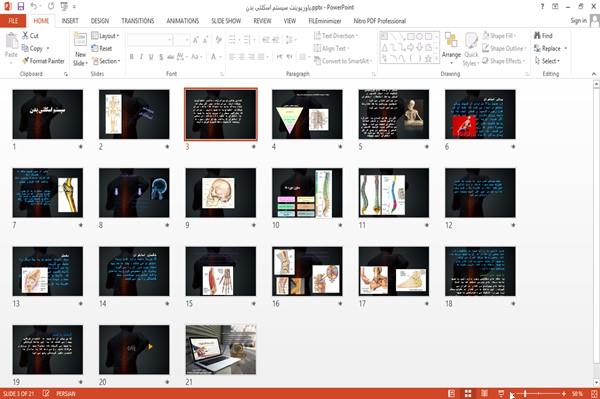Open Clipboard group dialog launcher
Screen dimensions: 600x399
coord(66,74)
